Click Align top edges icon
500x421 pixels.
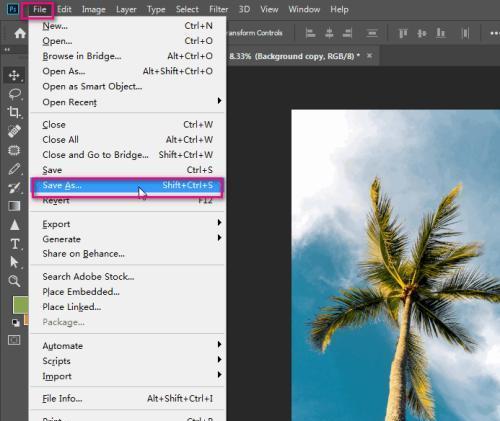(x=403, y=33)
